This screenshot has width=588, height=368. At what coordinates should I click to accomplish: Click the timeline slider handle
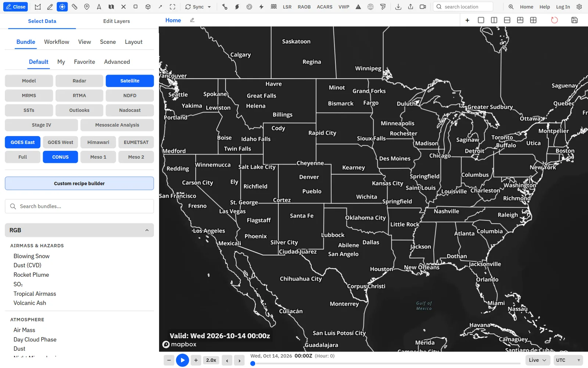click(x=252, y=364)
